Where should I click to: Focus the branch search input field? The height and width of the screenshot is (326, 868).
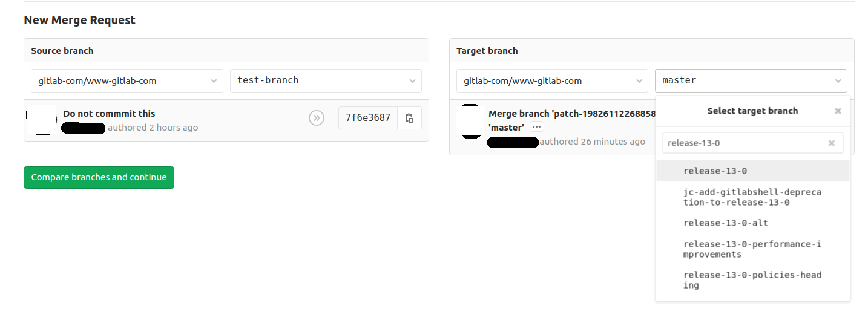(745, 143)
